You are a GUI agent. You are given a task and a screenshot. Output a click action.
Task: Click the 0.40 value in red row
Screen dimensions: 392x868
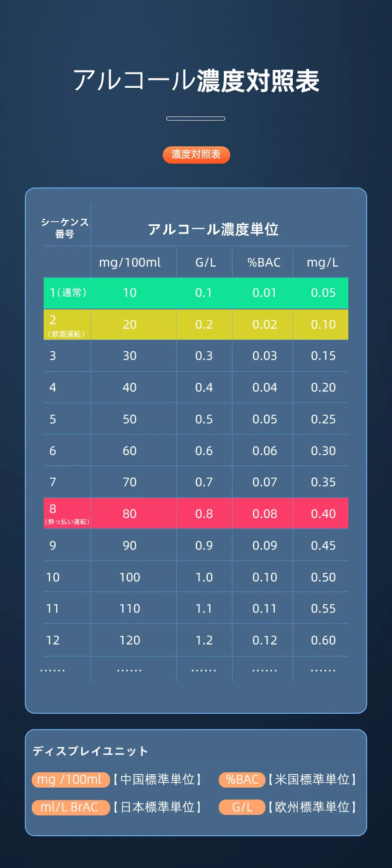point(323,514)
